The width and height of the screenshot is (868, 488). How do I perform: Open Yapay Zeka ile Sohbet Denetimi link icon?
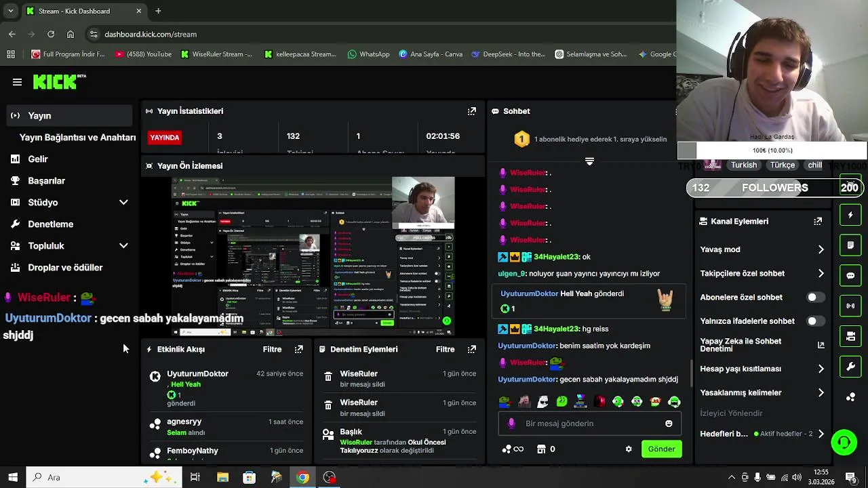click(821, 345)
